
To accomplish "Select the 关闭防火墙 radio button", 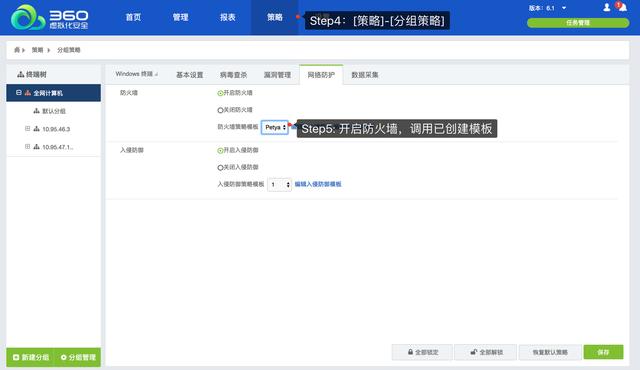I will [x=220, y=110].
